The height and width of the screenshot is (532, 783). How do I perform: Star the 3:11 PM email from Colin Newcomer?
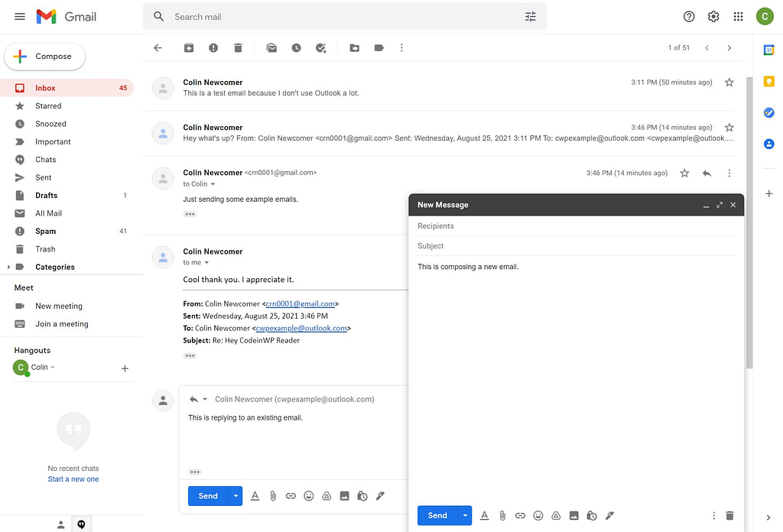(x=729, y=82)
